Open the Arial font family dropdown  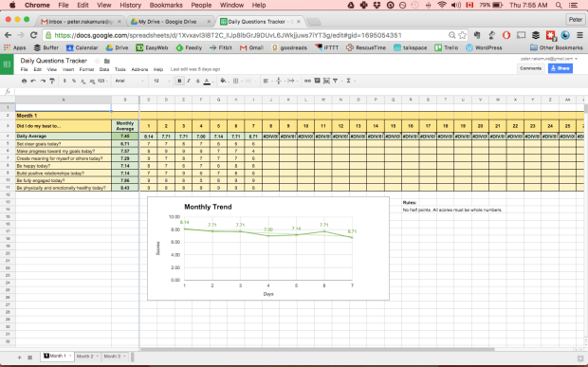[129, 81]
